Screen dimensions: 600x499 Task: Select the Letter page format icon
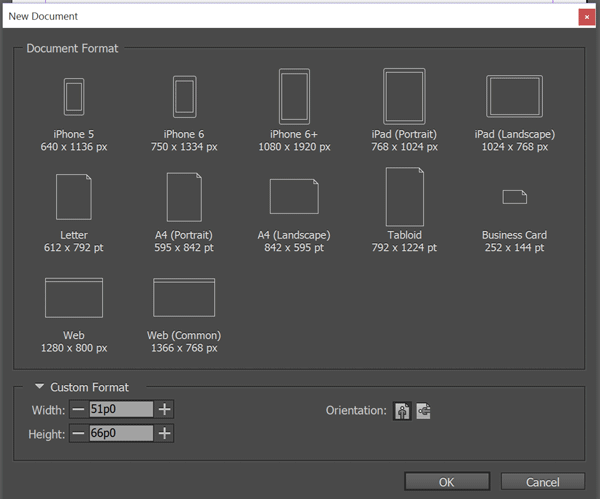click(x=74, y=197)
